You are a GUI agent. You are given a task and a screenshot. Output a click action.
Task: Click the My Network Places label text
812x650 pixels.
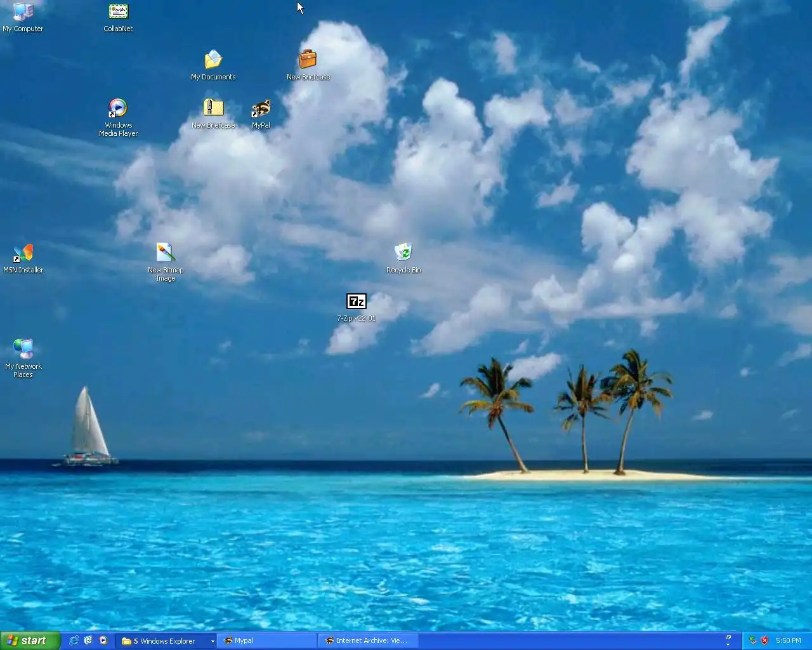point(23,370)
